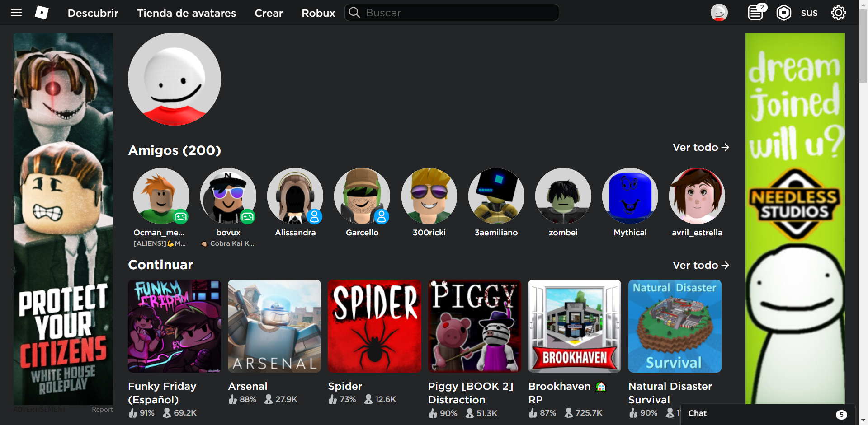Screen dimensions: 868x425
Task: Open 300ricki friend avatar
Action: pos(429,196)
